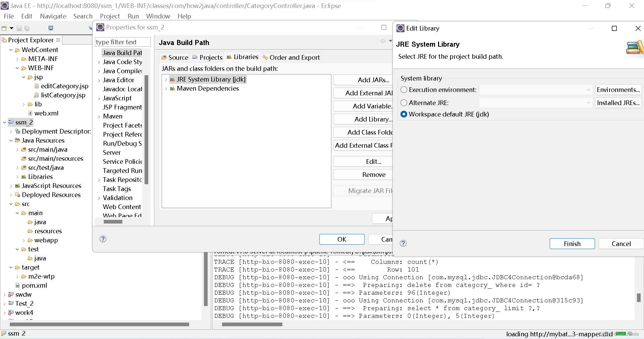Screen dimensions: 644x339
Task: Click the JRE System Library icon in list
Action: 172,80
